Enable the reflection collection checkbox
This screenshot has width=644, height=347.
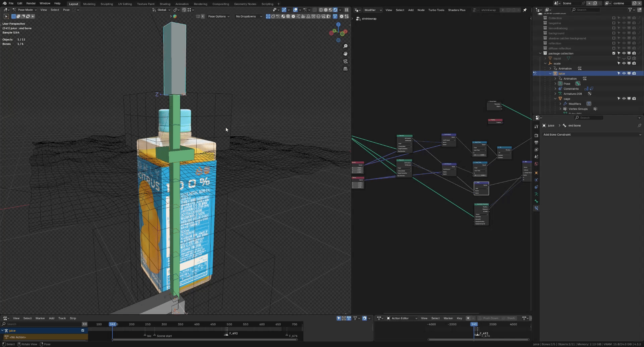[x=614, y=43]
